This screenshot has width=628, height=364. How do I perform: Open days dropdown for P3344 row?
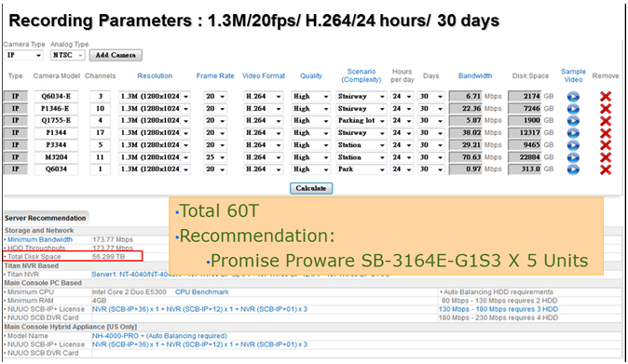tap(431, 145)
